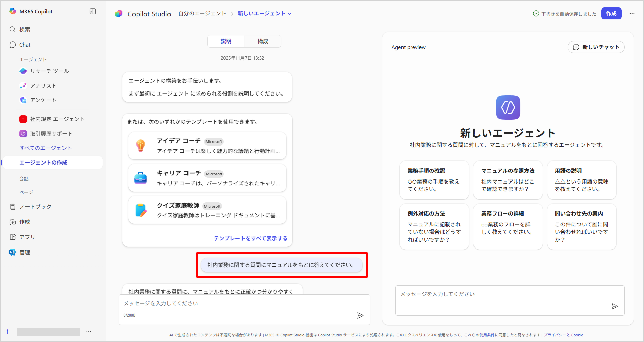Open the すべてのエージェント link
The image size is (644, 342).
tap(46, 148)
